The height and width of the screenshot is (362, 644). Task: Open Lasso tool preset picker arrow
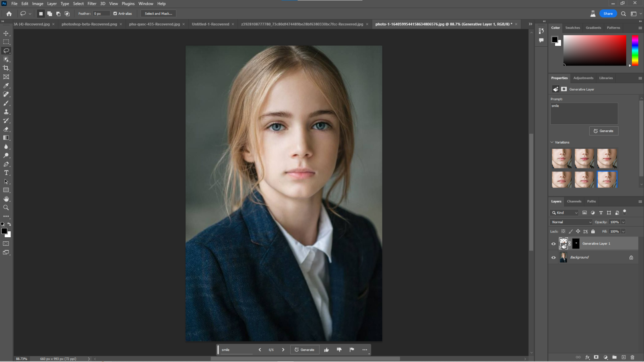30,14
